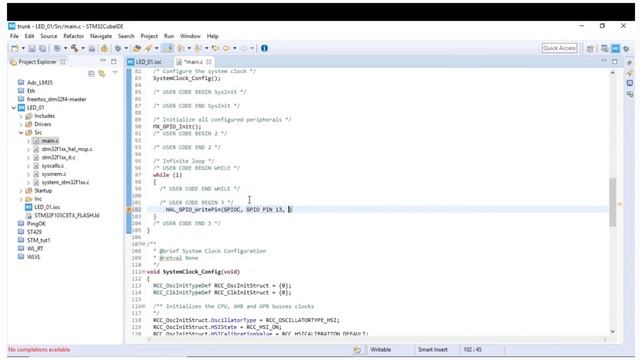640x360 pixels.
Task: Open the Project Explorer view menu chevron
Action: pos(115,73)
